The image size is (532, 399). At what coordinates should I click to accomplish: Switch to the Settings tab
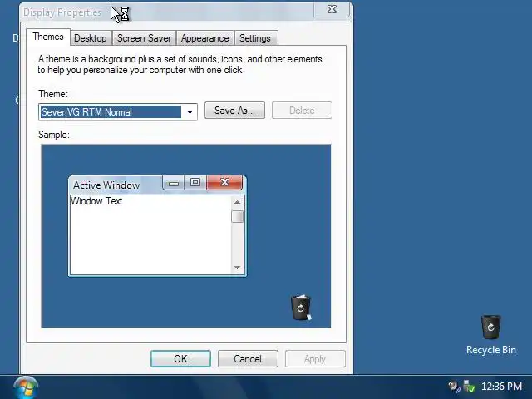[255, 38]
